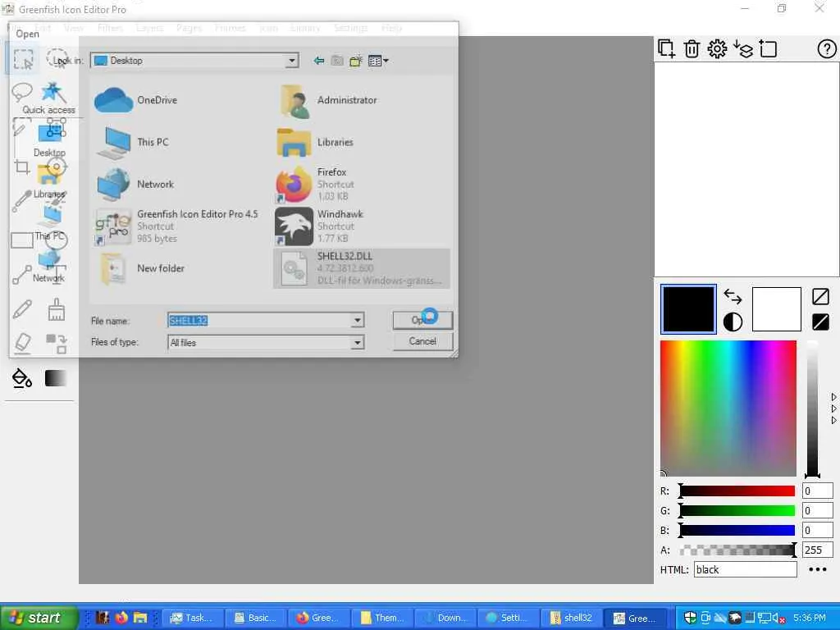Viewport: 840px width, 630px height.
Task: Select the Eyedropper tool
Action: tap(22, 201)
